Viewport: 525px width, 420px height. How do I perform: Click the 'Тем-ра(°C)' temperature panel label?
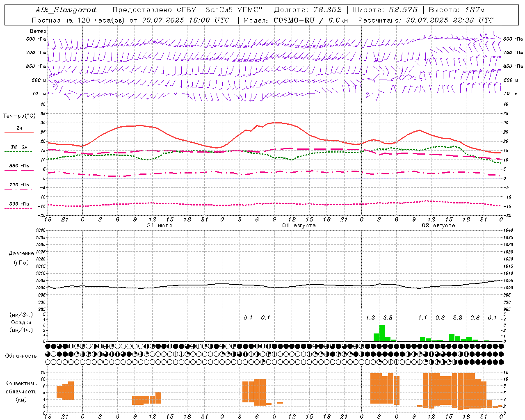coord(19,116)
